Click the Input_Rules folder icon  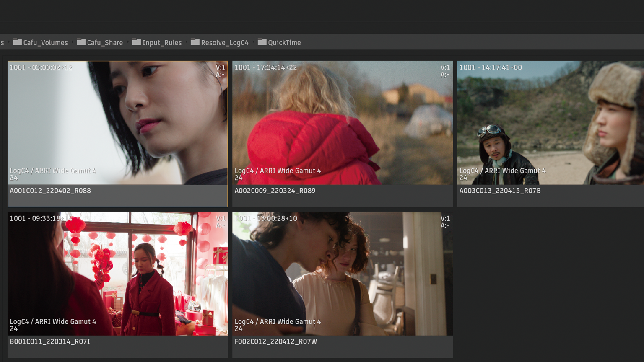136,42
